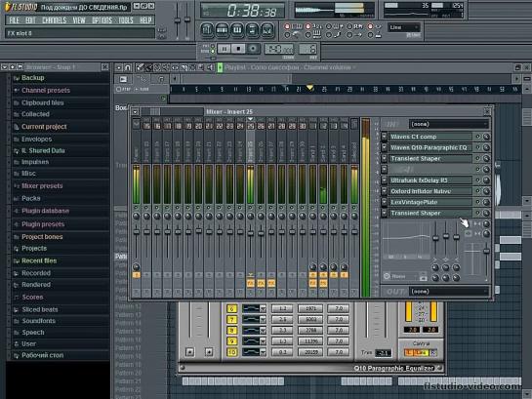Pause playback with the transport pause button
Screen dimensions: 532x399
click(x=224, y=49)
